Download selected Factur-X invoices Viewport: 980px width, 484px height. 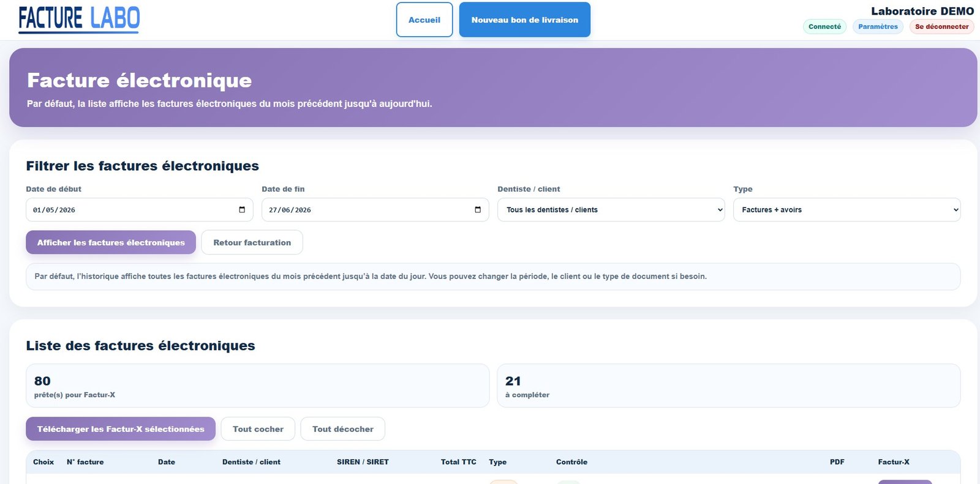121,429
